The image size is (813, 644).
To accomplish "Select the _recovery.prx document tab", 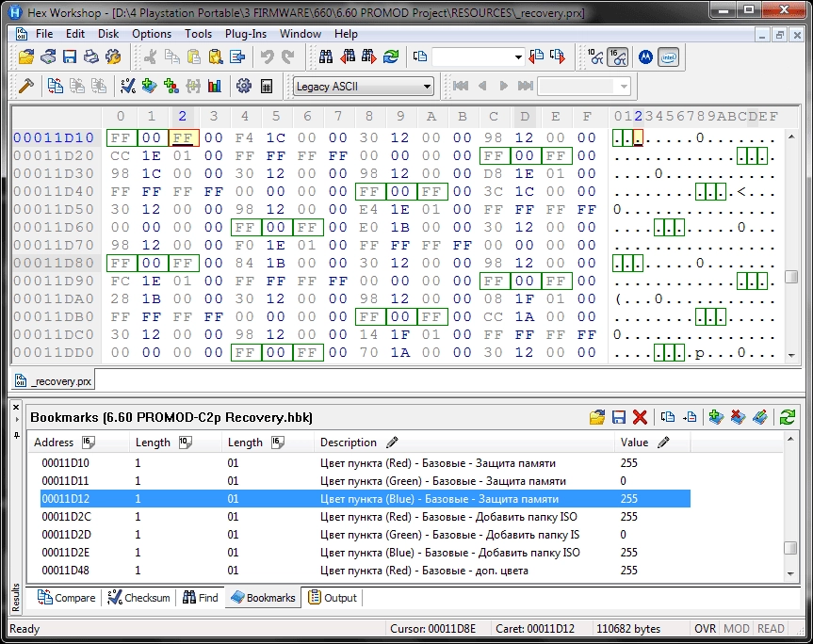I will [54, 381].
